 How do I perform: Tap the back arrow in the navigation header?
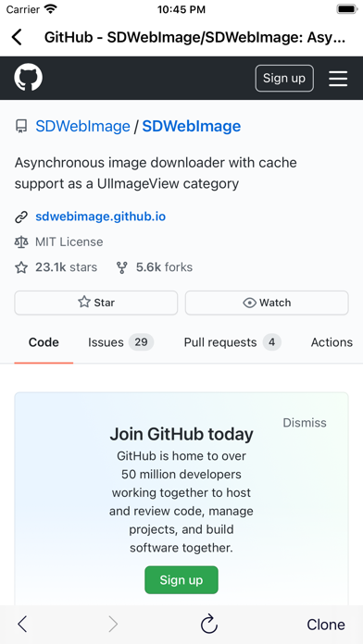pos(17,37)
